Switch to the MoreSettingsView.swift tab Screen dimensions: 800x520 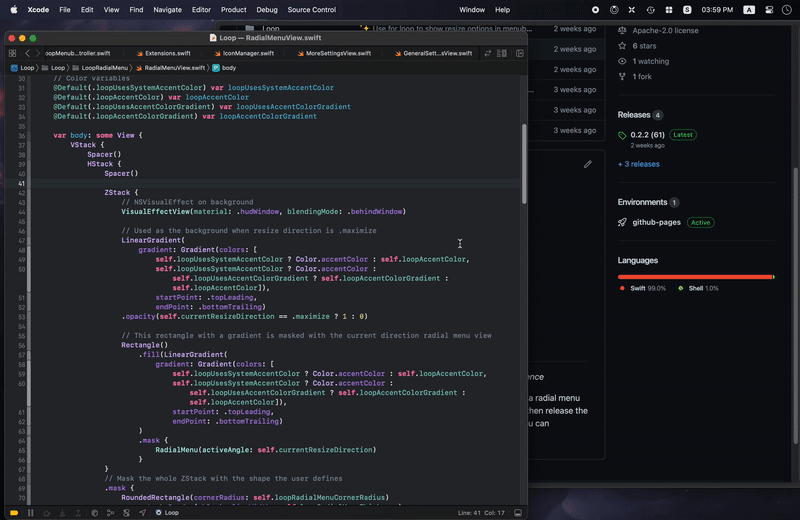click(334, 53)
